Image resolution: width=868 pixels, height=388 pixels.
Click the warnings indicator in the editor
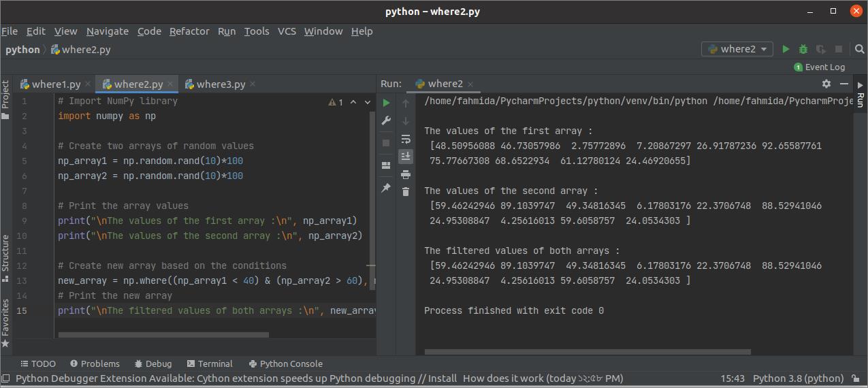tap(336, 102)
